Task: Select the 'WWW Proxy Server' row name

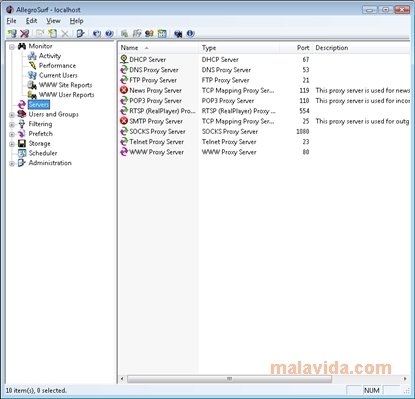Action: 157,152
